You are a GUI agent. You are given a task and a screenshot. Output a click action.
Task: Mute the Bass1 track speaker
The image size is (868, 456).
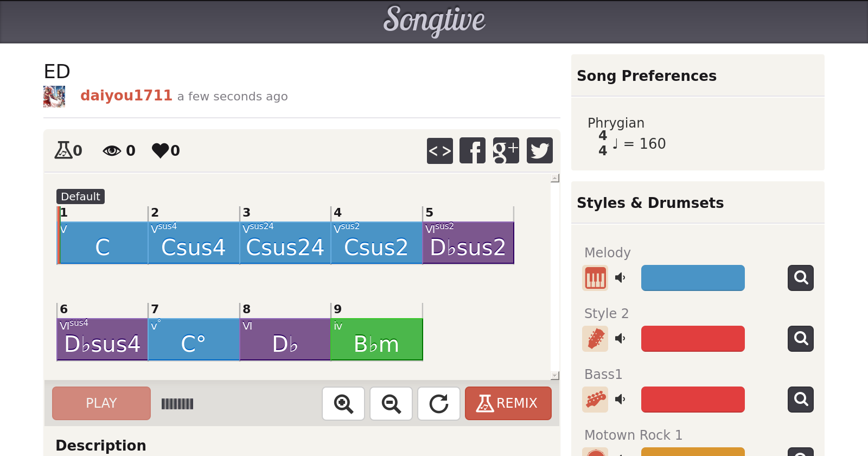[x=621, y=400]
